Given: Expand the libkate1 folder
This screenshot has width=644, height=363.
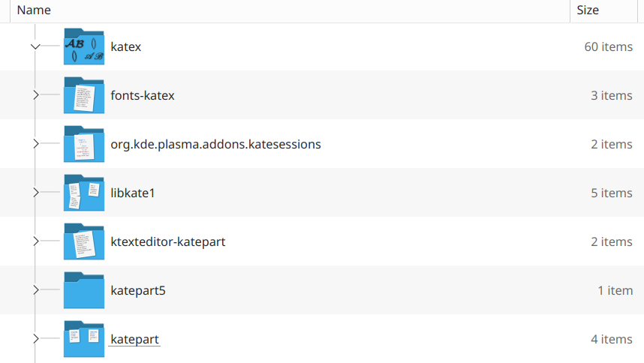Looking at the screenshot, I should [x=35, y=193].
